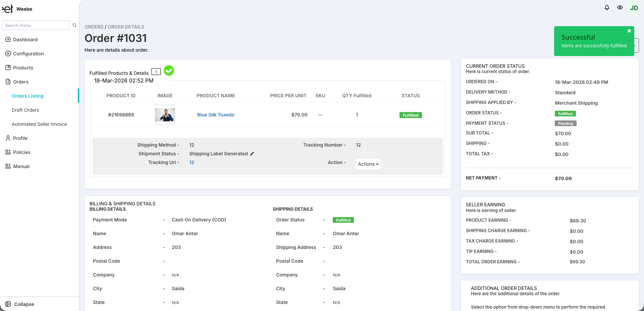Open the Actions dropdown

tap(368, 164)
